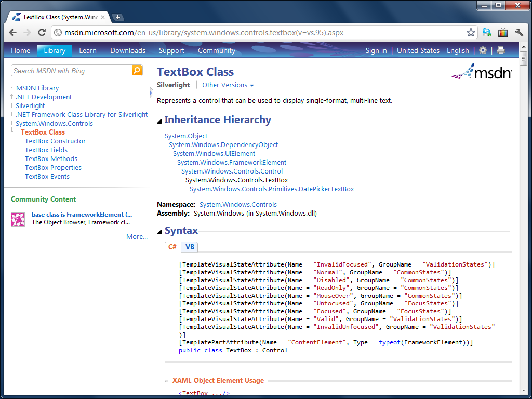532x399 pixels.
Task: Open the Chrome wrench settings menu
Action: click(518, 32)
